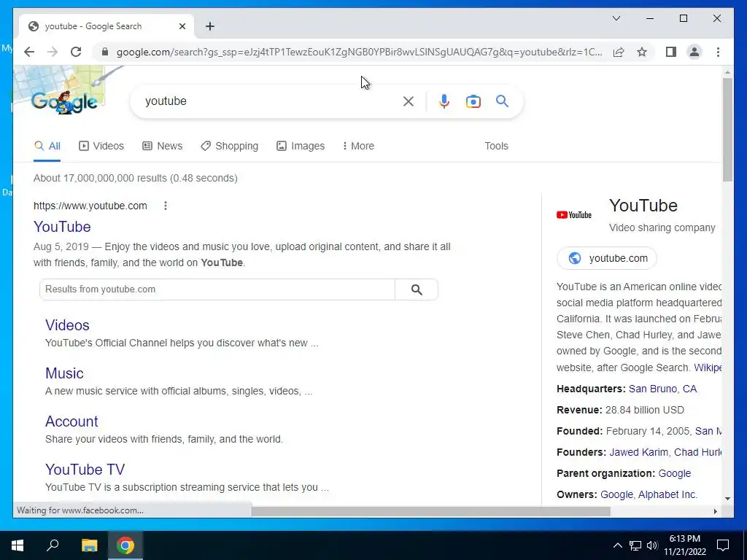Open the Wikipedia source link

(708, 367)
